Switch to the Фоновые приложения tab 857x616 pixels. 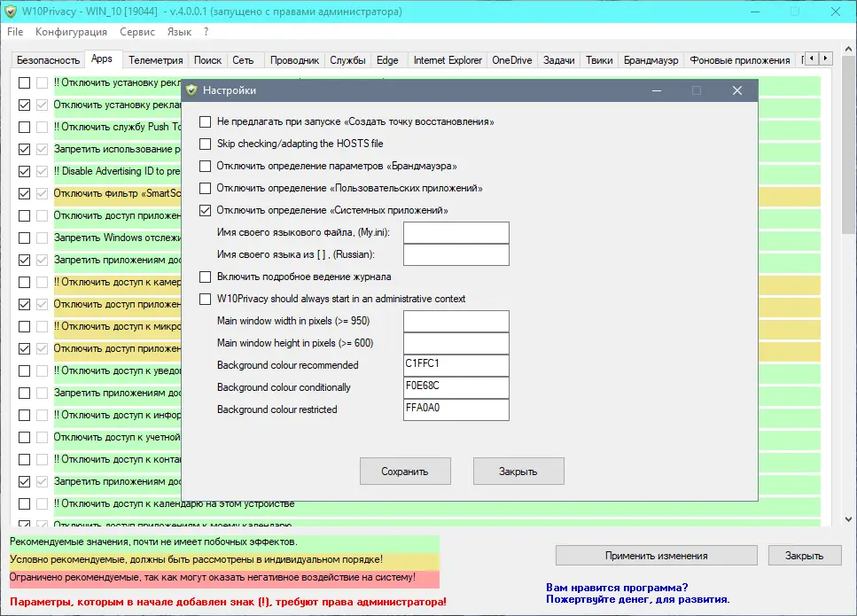pyautogui.click(x=740, y=60)
